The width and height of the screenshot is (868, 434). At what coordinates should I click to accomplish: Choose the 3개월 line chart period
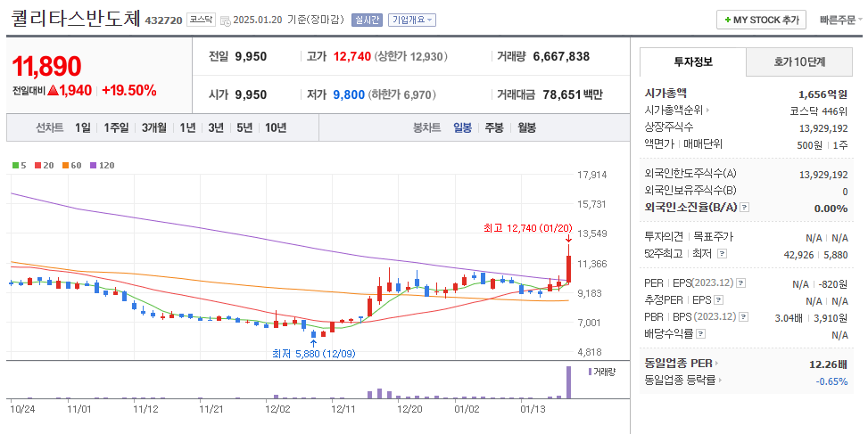tap(154, 127)
